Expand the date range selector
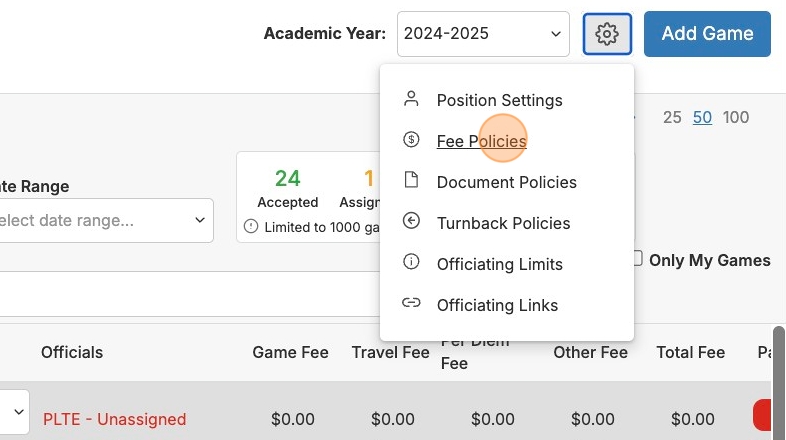The image size is (786, 440). coord(105,220)
